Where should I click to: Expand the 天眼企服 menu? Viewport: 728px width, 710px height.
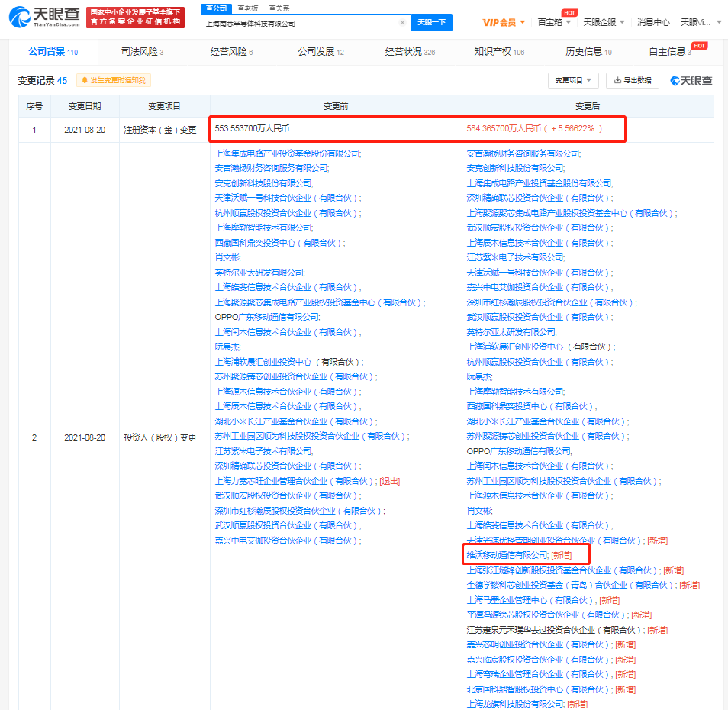tap(604, 22)
